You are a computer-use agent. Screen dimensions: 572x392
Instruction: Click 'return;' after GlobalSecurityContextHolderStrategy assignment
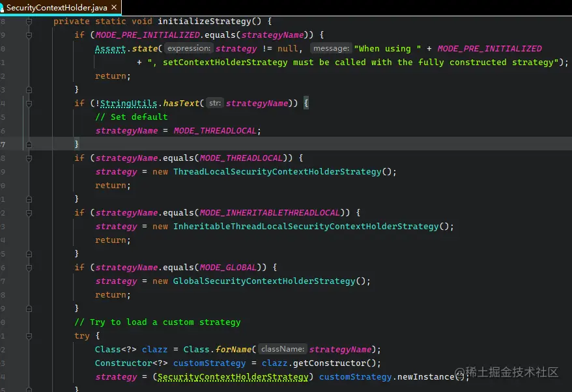click(113, 294)
